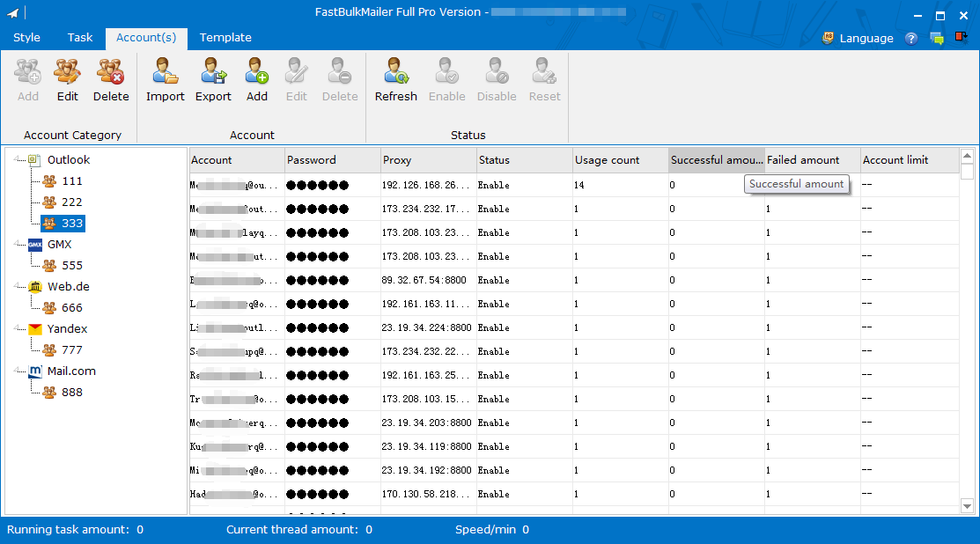
Task: Select category 888 under Mail.com
Action: pos(71,393)
